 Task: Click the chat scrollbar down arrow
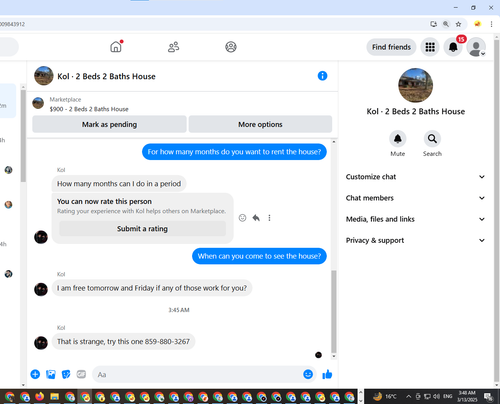334,356
